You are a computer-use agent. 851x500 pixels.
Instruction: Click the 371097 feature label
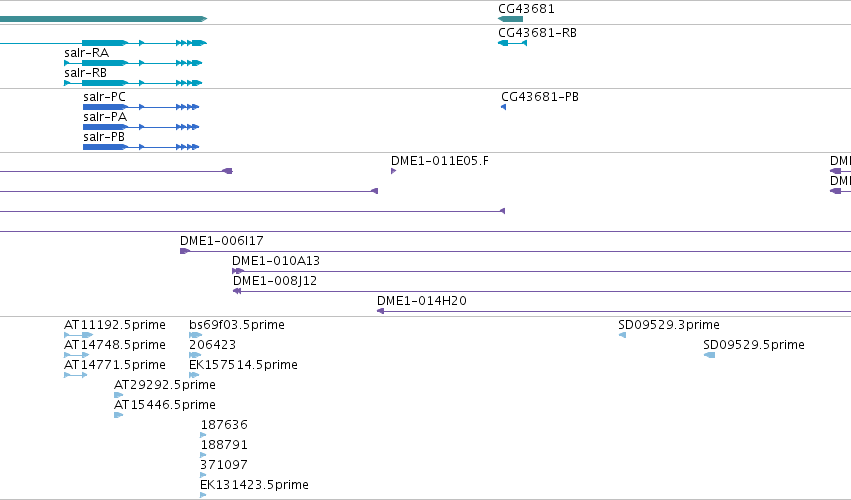[224, 465]
